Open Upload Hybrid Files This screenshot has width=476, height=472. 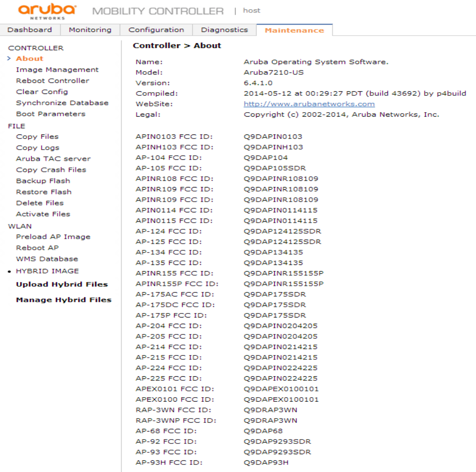point(62,285)
